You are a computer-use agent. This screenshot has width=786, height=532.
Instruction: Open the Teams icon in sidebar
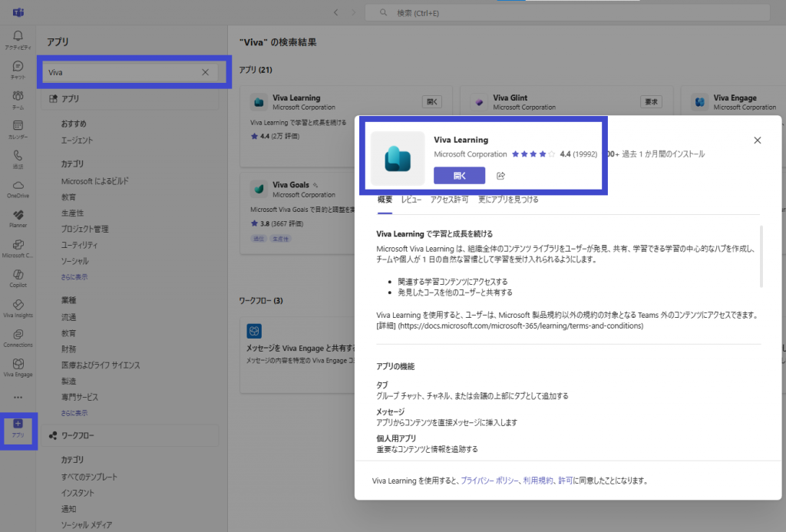pos(18,98)
